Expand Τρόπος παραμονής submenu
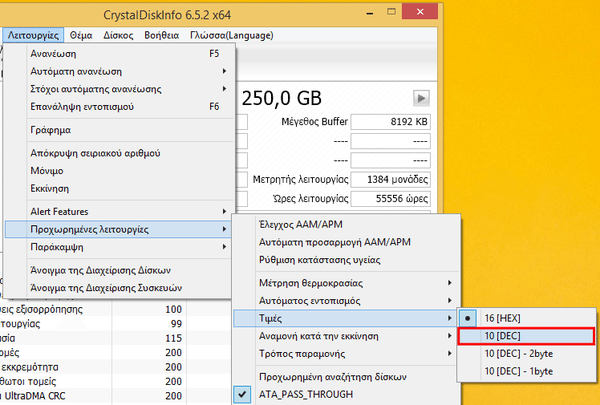Screen dimensions: 600x405 (346, 354)
